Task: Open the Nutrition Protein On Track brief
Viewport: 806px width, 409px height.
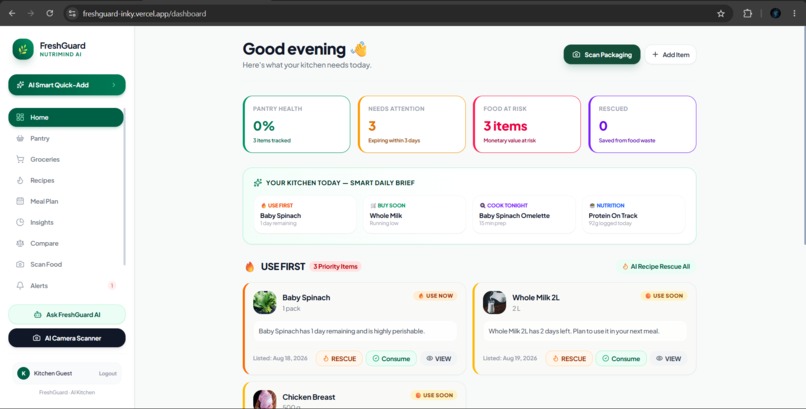Action: point(633,214)
